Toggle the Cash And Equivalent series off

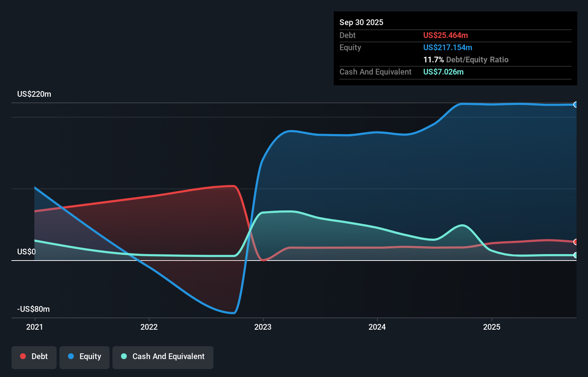163,357
